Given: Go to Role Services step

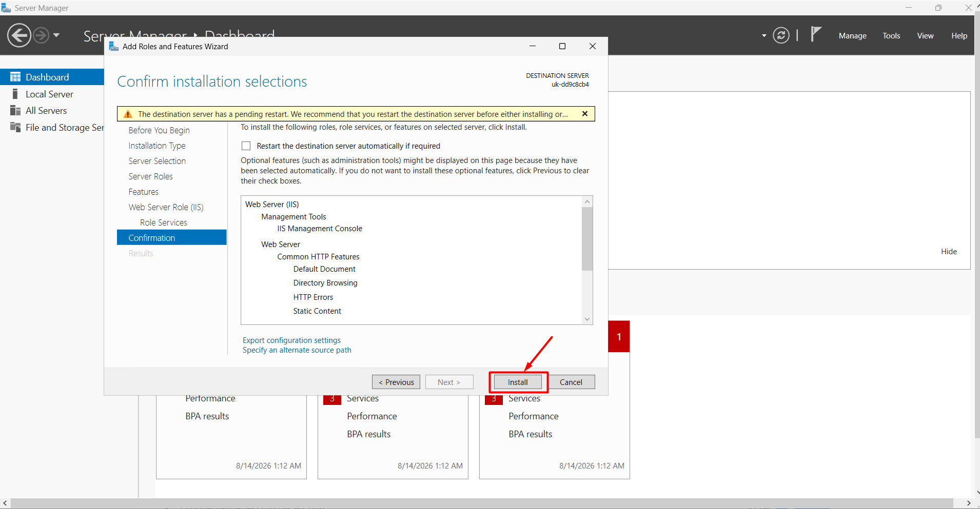Looking at the screenshot, I should point(164,222).
